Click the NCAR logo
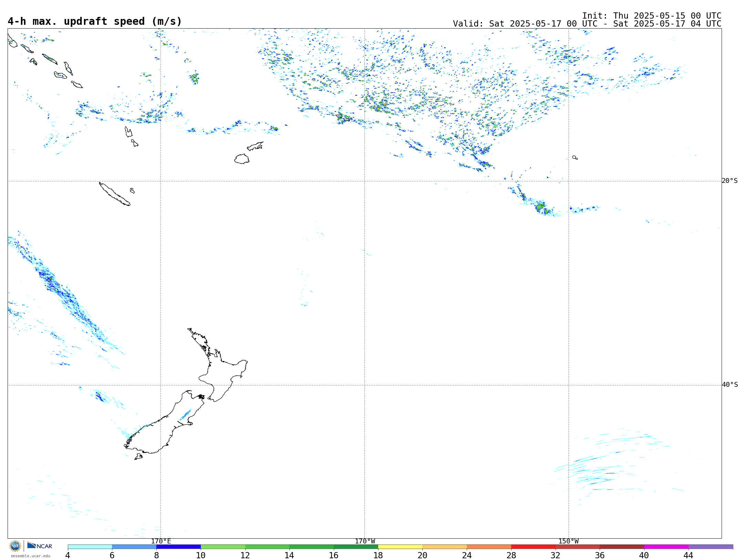 pyautogui.click(x=40, y=546)
